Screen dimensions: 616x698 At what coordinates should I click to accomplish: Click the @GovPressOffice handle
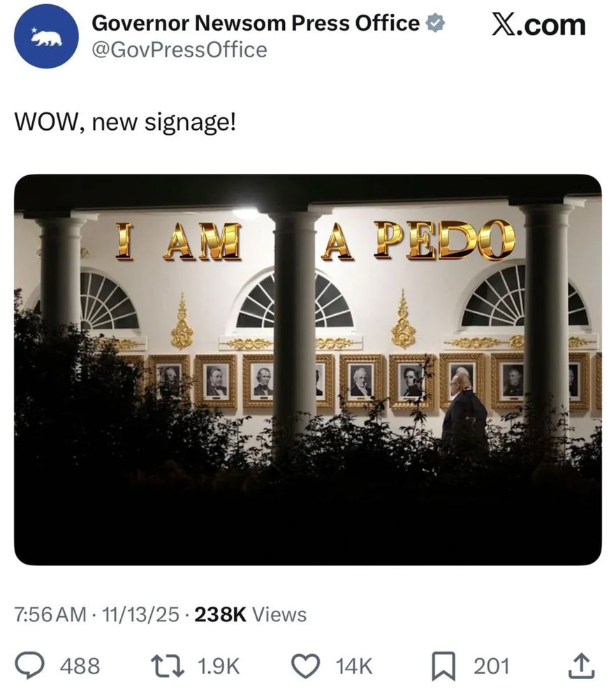coord(179,49)
